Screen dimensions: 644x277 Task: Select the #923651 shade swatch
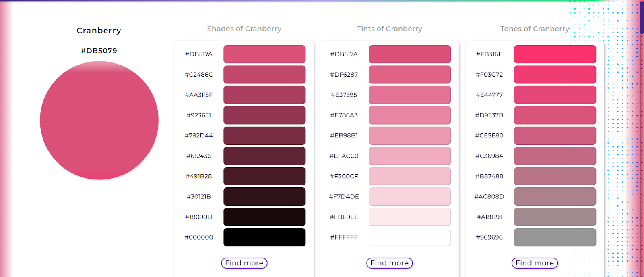pyautogui.click(x=264, y=115)
